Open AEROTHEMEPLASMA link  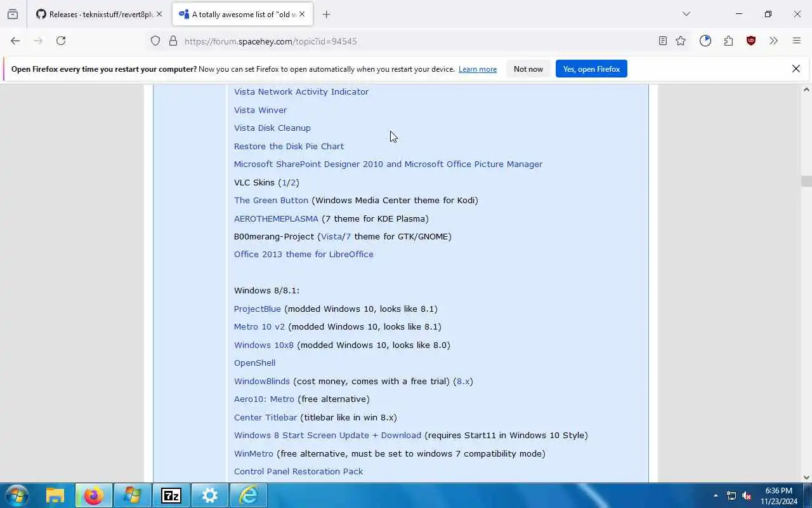(276, 218)
